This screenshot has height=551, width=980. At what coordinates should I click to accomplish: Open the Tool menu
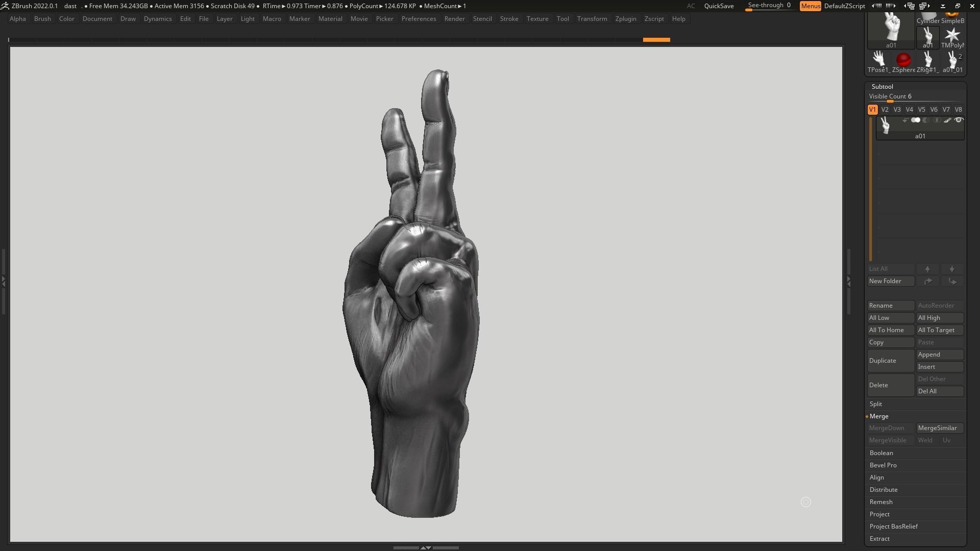point(562,19)
